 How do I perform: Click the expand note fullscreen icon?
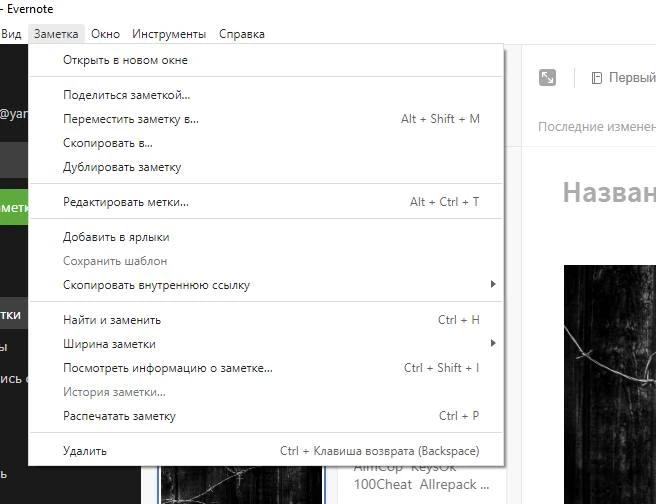pos(547,77)
